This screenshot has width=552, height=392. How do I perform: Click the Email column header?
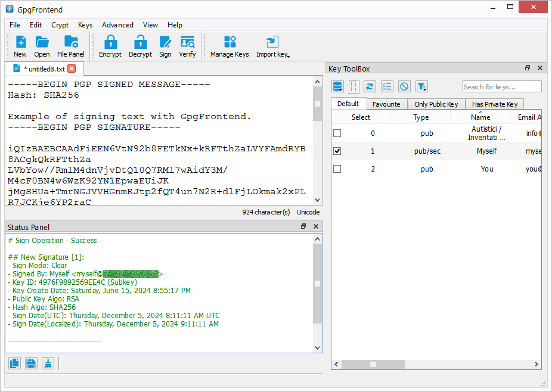click(526, 117)
